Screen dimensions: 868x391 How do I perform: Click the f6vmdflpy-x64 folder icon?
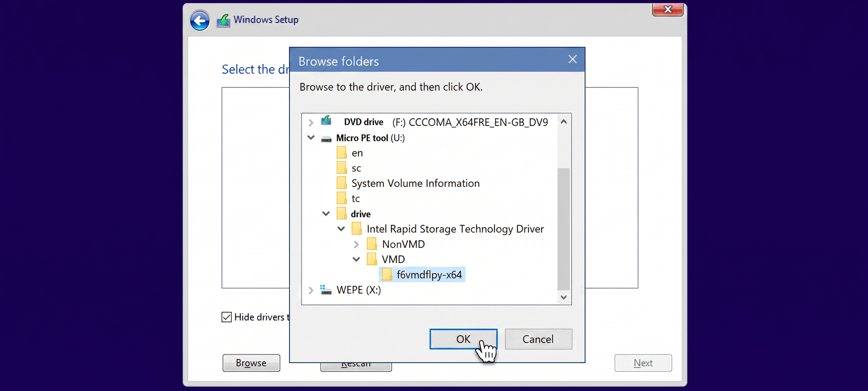387,275
